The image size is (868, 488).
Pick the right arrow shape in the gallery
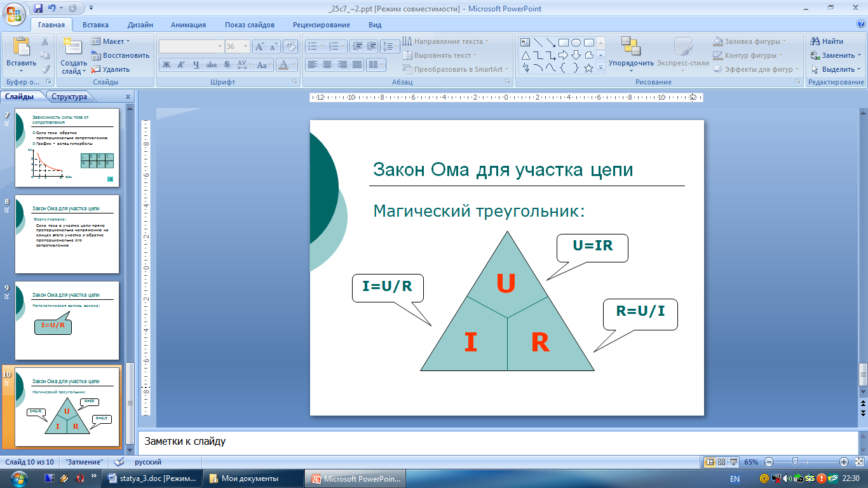click(x=564, y=55)
